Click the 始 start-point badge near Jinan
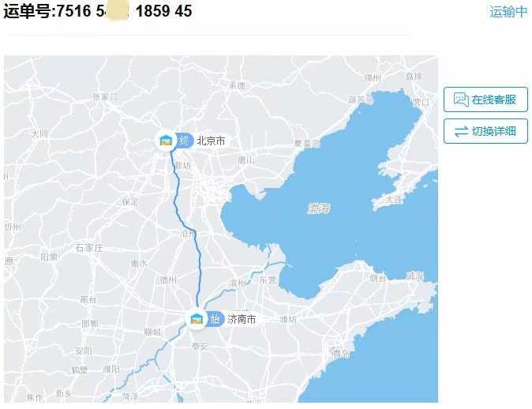 215,320
